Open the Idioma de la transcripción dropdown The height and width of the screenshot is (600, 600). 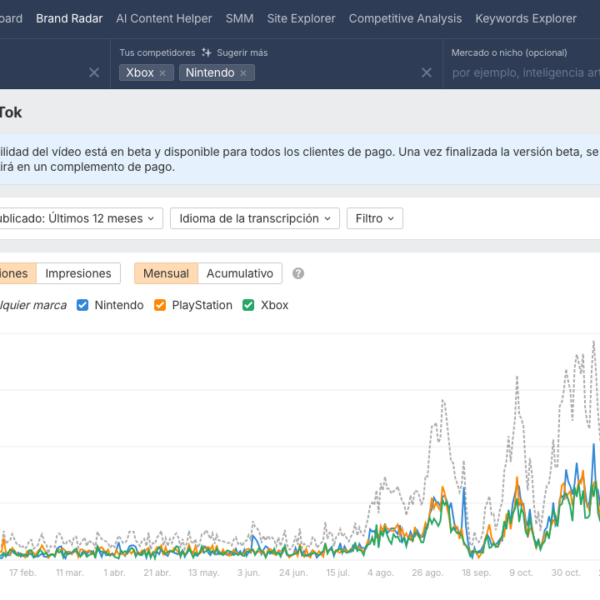(x=255, y=218)
